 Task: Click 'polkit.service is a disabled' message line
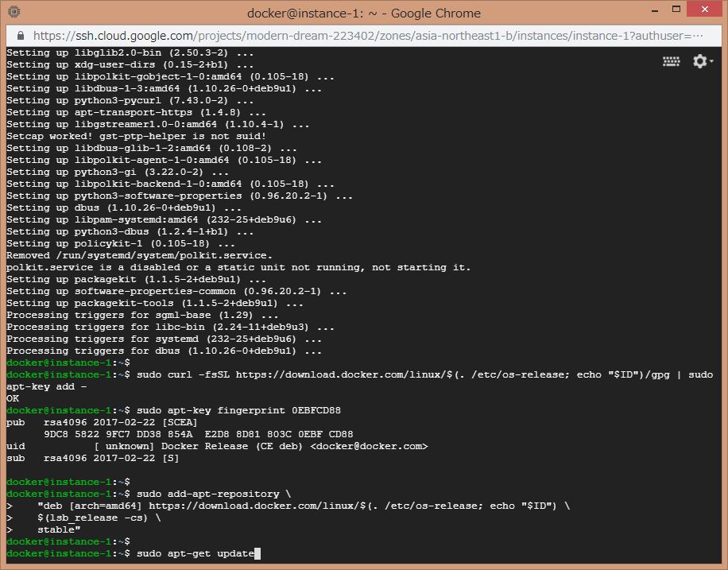(238, 267)
